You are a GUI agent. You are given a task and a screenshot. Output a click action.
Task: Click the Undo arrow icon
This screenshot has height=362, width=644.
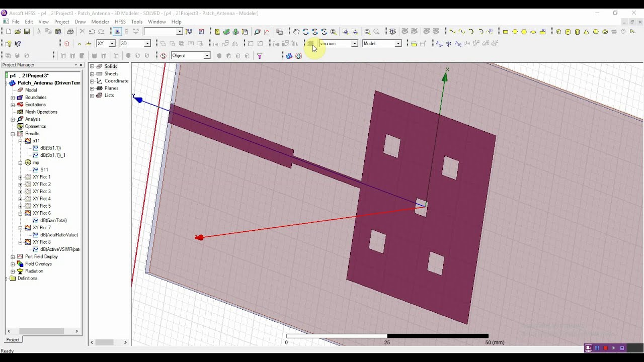click(92, 32)
